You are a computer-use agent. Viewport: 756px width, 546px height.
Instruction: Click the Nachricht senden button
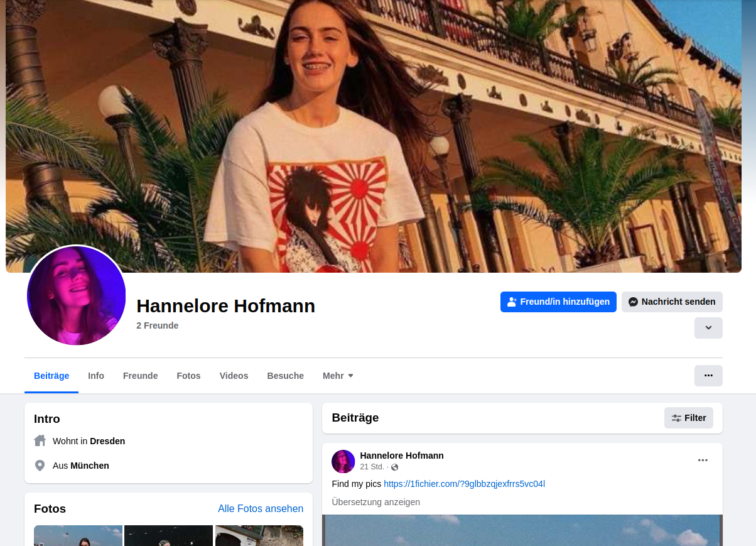[x=672, y=302]
